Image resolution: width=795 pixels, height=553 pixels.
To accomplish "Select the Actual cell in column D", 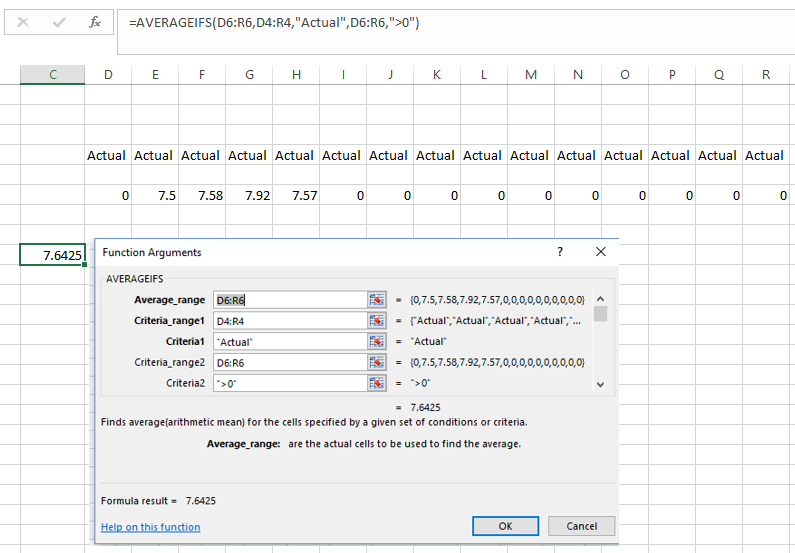I will pyautogui.click(x=108, y=155).
